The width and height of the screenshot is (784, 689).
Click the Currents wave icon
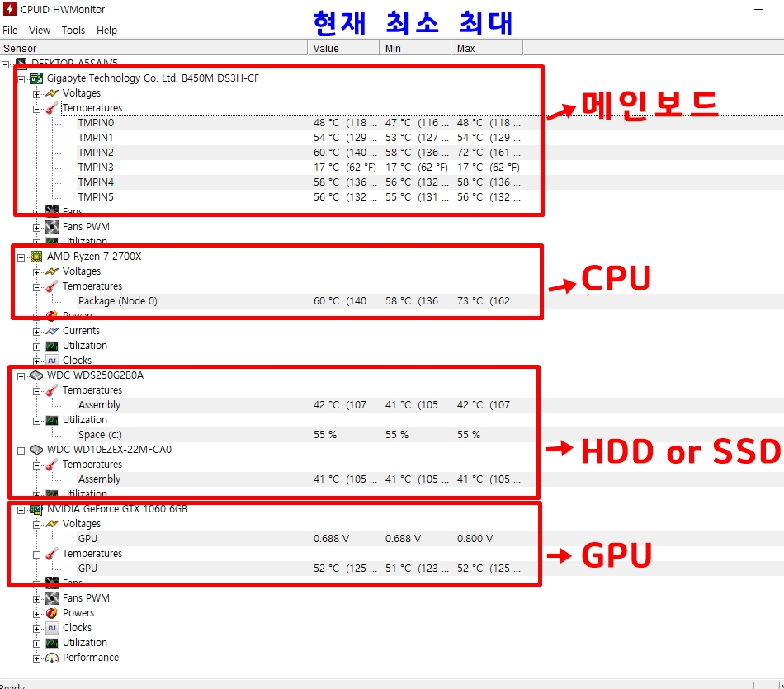point(52,331)
